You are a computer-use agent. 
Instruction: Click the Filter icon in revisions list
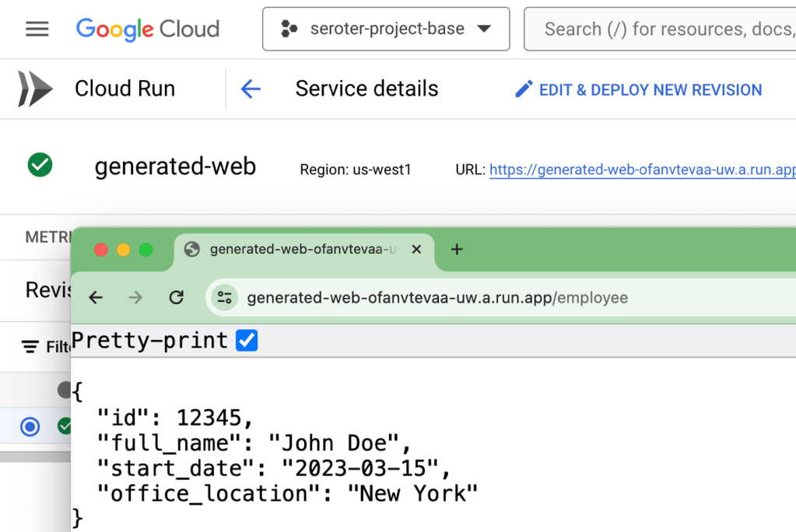click(30, 346)
